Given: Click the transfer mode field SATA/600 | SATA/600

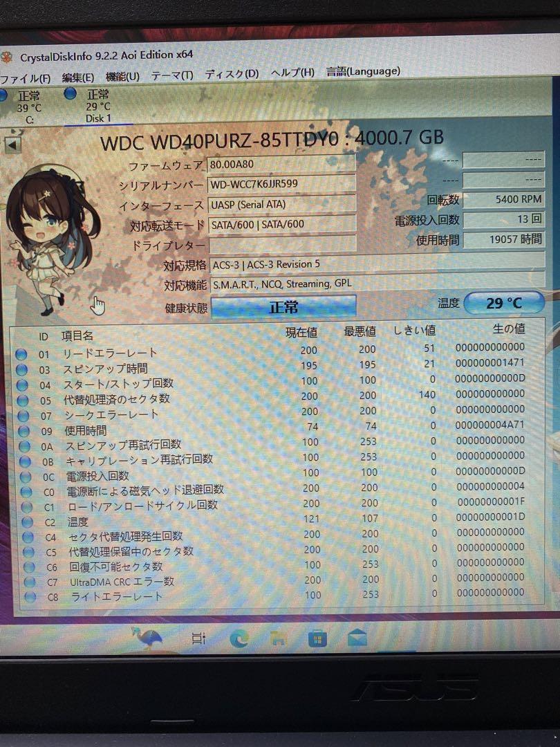Looking at the screenshot, I should [x=282, y=224].
